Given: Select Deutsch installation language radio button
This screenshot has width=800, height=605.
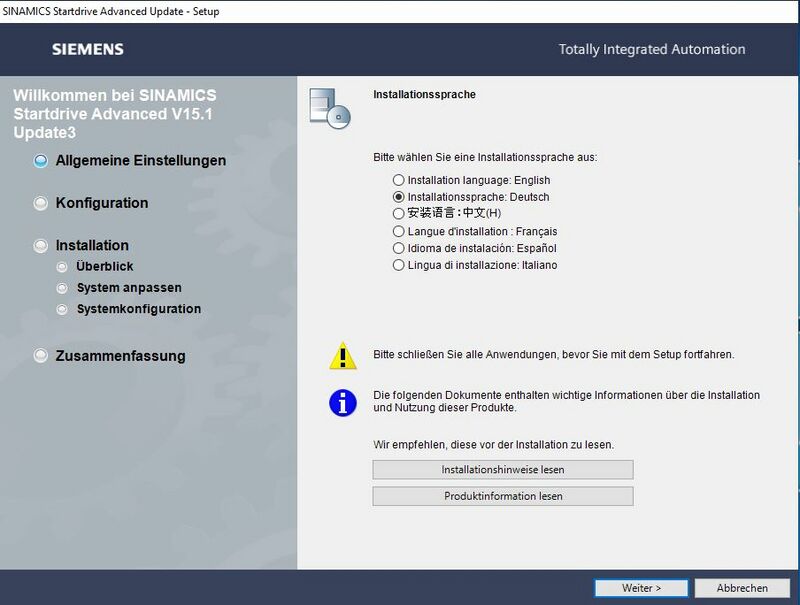Looking at the screenshot, I should coord(399,197).
